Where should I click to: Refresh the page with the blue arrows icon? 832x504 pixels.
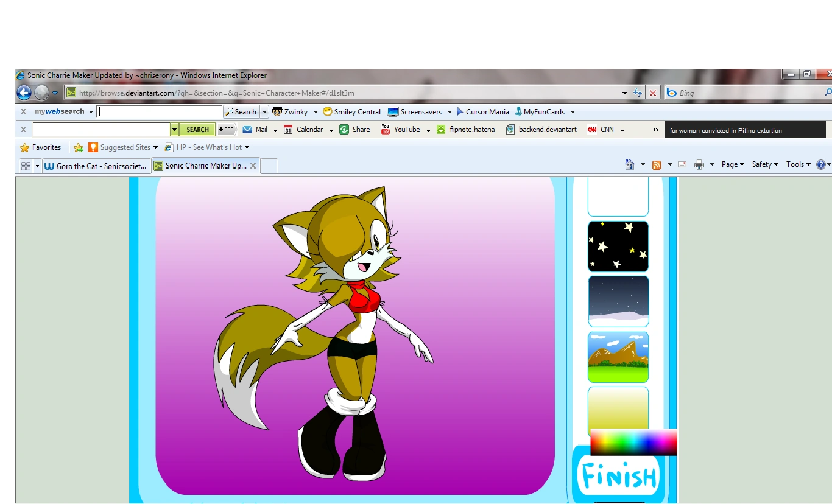tap(638, 93)
